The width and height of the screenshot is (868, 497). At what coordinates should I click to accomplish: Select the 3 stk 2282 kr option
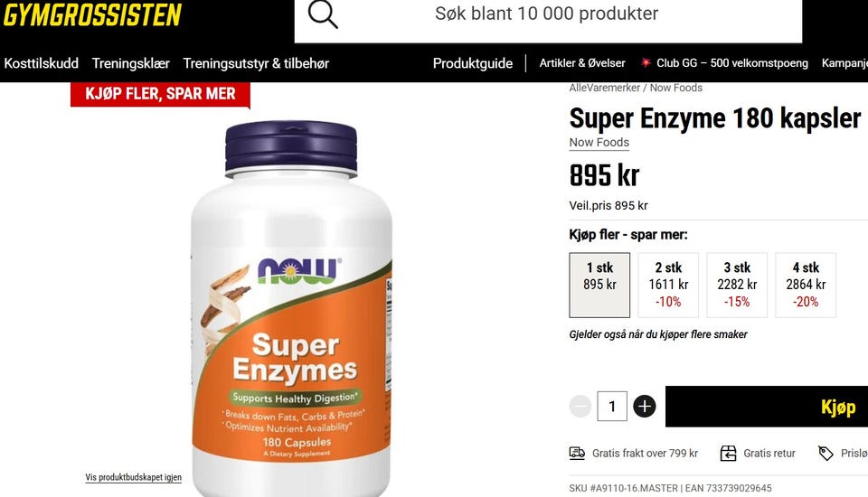737,285
